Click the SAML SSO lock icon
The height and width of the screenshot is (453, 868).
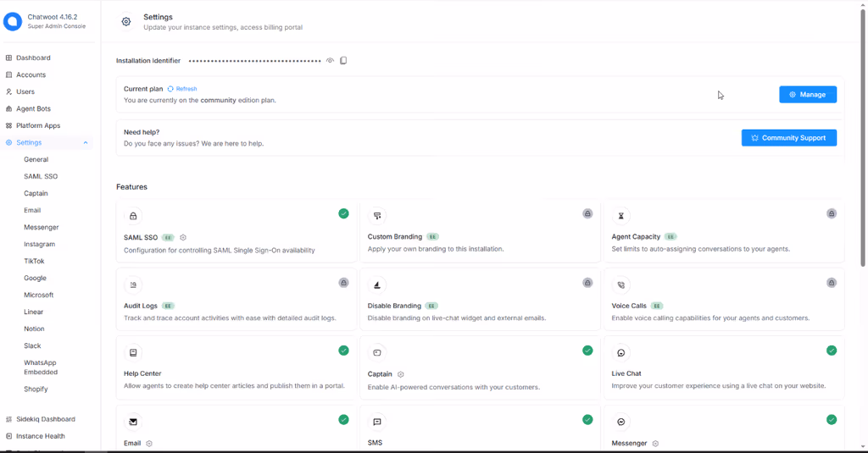coord(133,216)
